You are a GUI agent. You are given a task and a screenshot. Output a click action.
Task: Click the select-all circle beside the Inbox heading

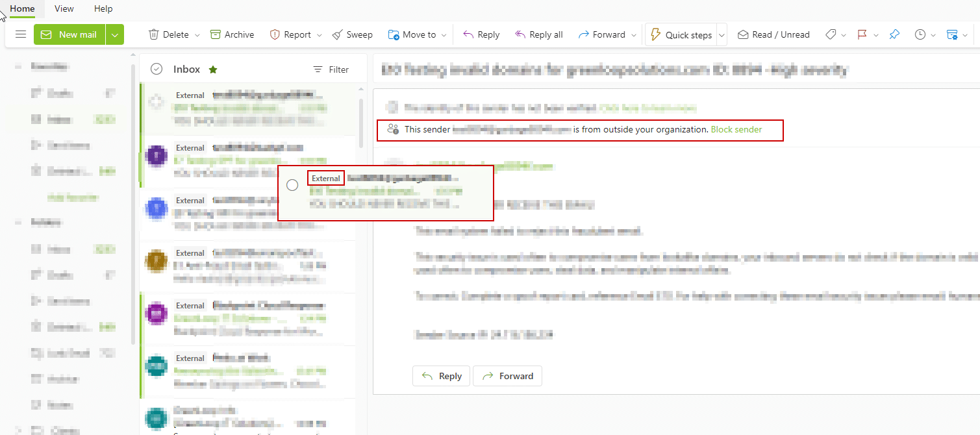tap(156, 69)
